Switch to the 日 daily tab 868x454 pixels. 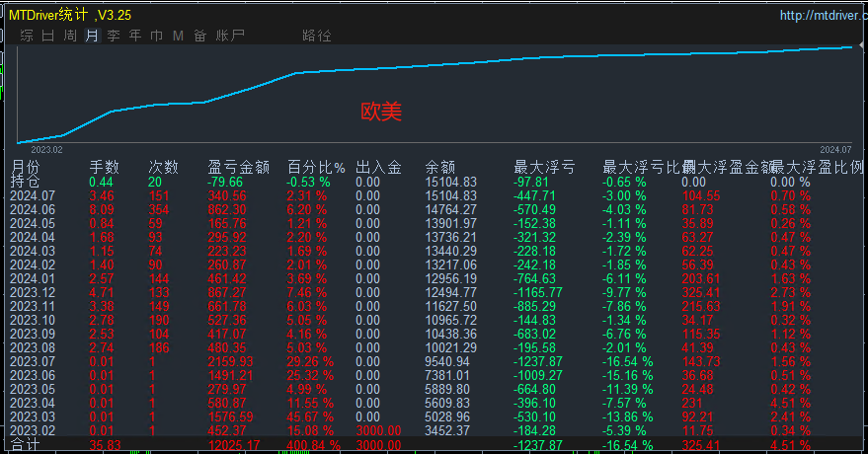(48, 36)
